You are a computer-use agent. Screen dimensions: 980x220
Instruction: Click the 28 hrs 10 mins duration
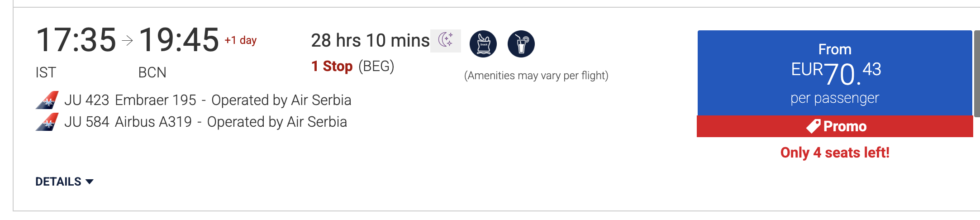coord(370,41)
